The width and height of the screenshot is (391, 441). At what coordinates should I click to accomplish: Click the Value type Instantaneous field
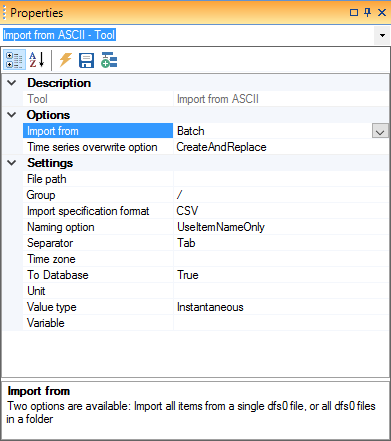[281, 307]
